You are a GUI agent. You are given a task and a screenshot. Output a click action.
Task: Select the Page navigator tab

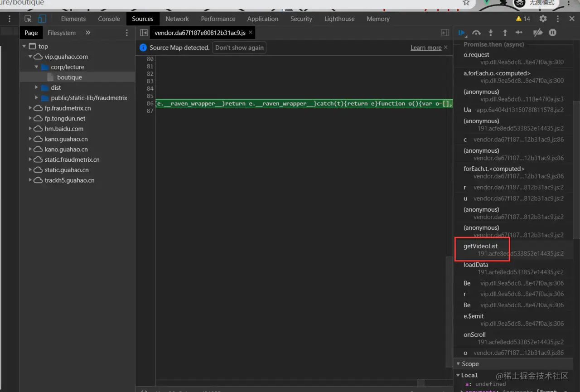(x=31, y=33)
